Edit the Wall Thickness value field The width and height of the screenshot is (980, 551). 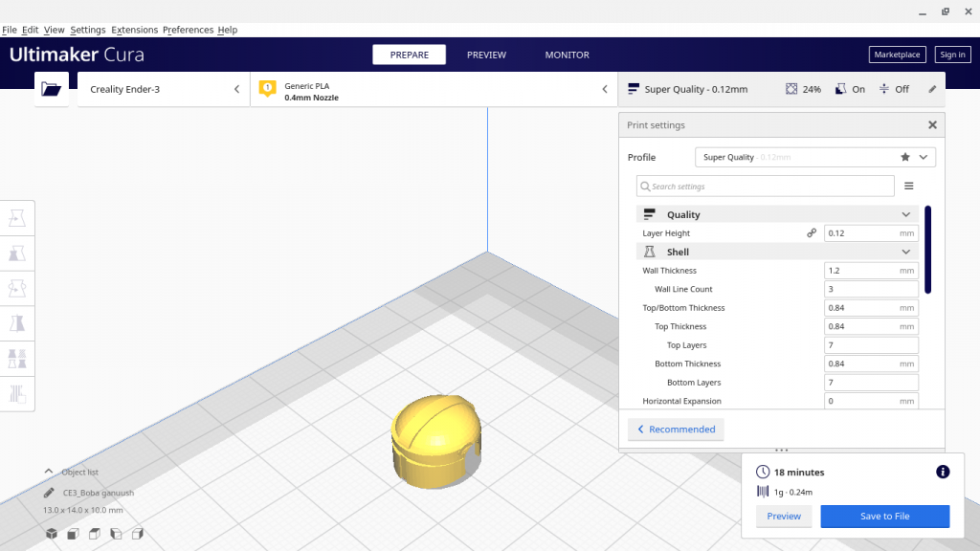871,271
